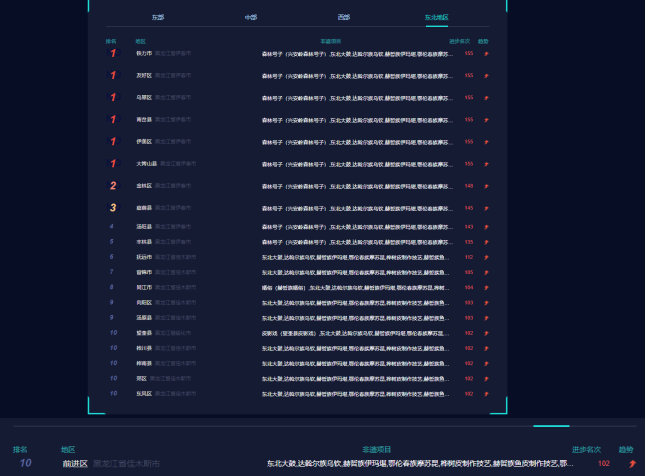Click the trend arrow in the 嘉荫县 row
This screenshot has width=645, height=476.
click(x=486, y=208)
